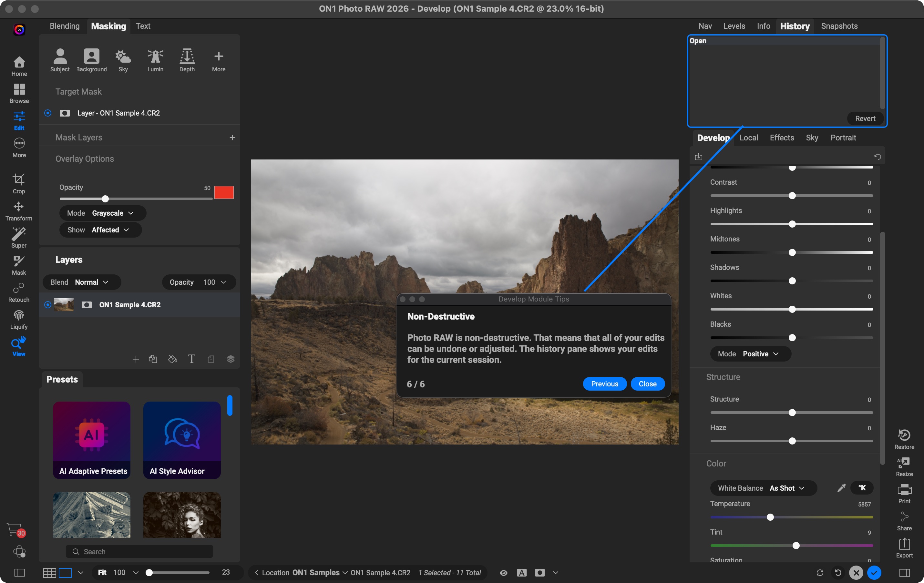This screenshot has width=924, height=583.
Task: Click the merge layers stack icon
Action: coord(230,359)
